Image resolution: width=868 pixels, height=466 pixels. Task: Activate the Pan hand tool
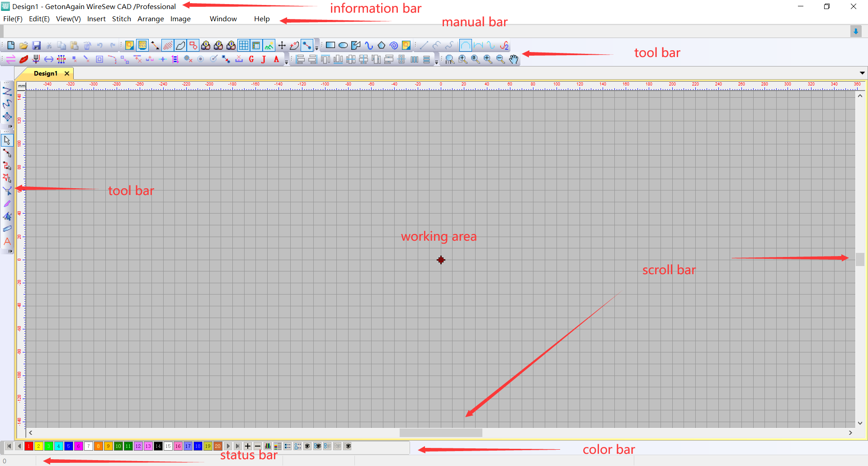coord(514,59)
